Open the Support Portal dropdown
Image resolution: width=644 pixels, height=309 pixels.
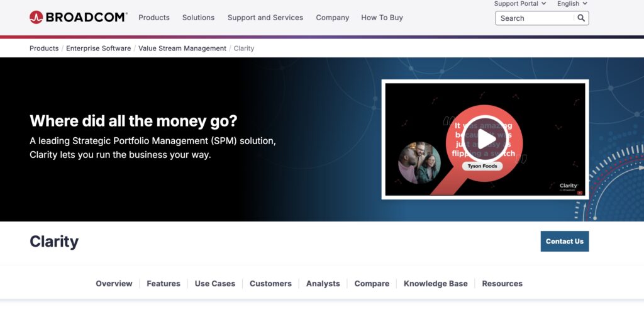coord(520,4)
